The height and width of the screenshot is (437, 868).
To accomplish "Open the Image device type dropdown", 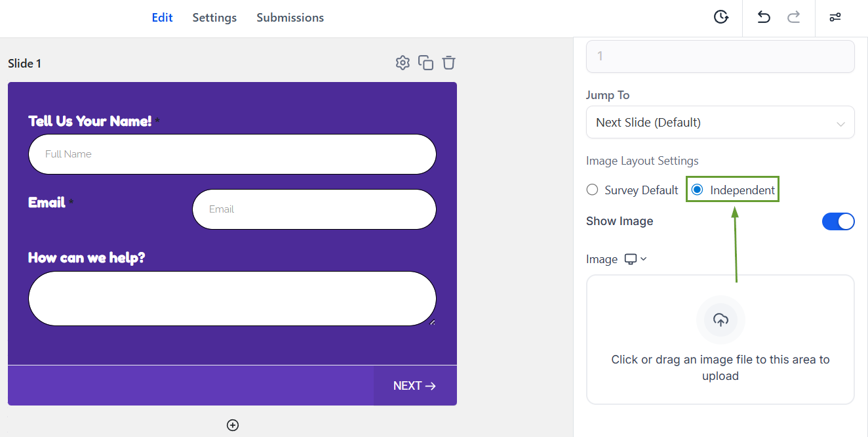I will click(x=635, y=259).
